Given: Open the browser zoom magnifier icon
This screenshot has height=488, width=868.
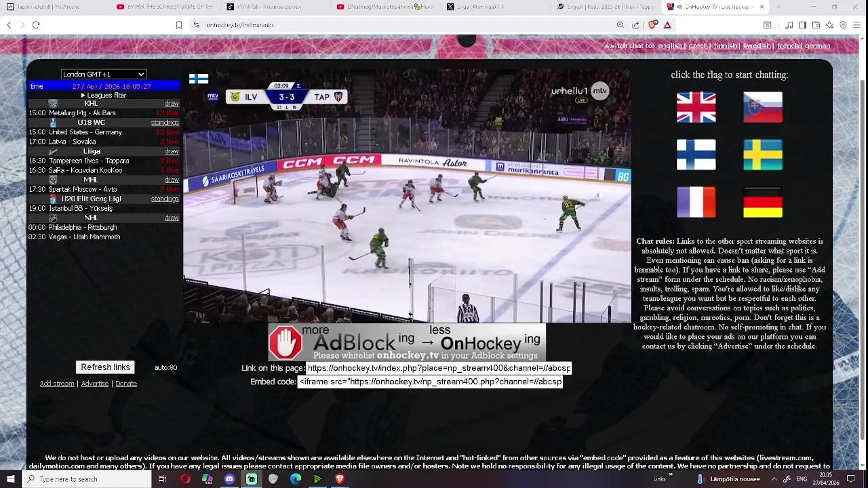Looking at the screenshot, I should [x=620, y=25].
